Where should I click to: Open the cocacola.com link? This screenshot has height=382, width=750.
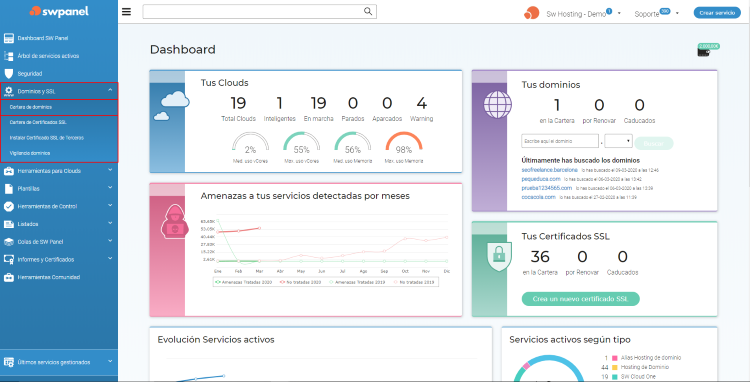tap(539, 197)
